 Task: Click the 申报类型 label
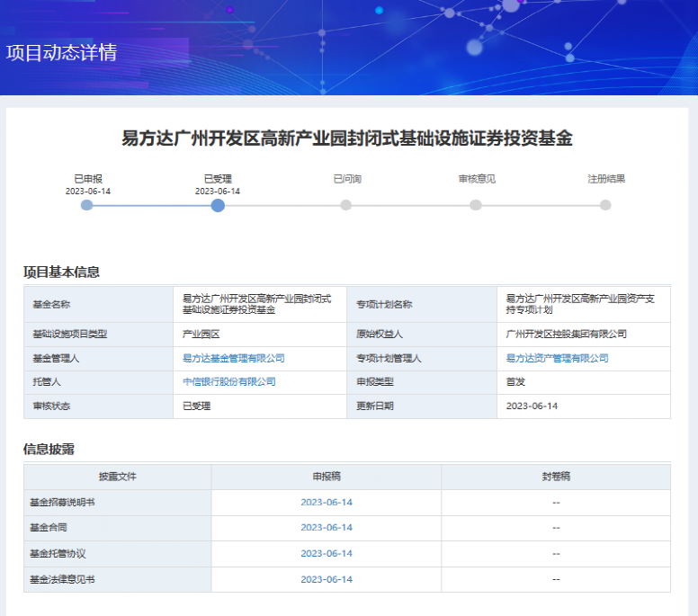point(375,382)
